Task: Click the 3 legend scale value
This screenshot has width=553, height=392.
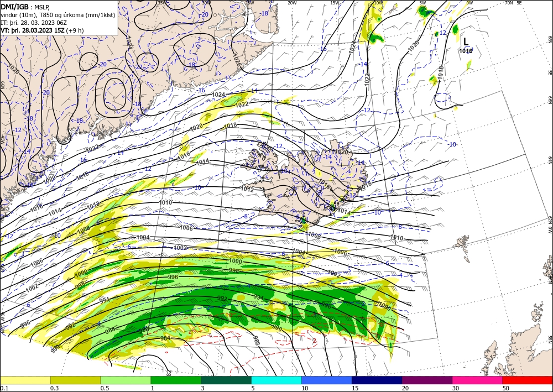Action: (202, 388)
